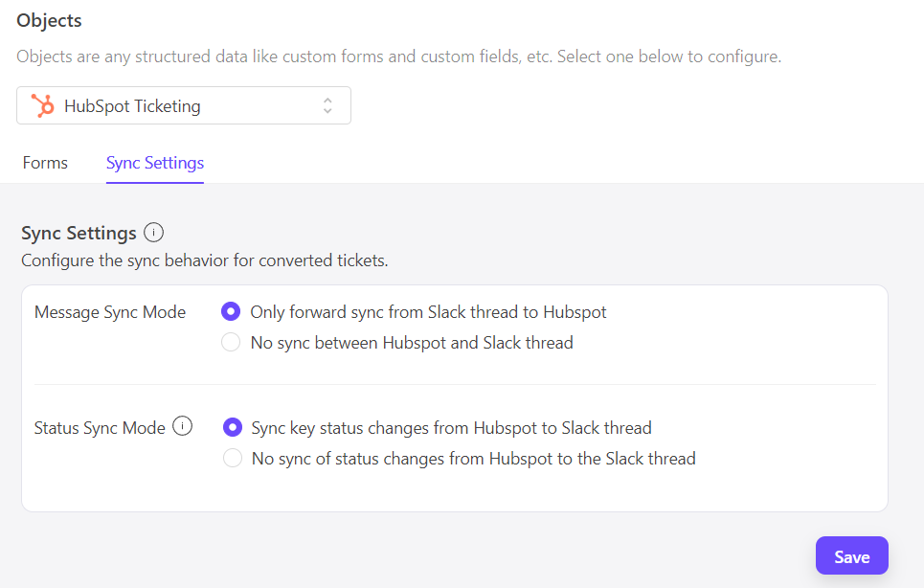
Task: Select the Sync Settings tab
Action: 154,163
